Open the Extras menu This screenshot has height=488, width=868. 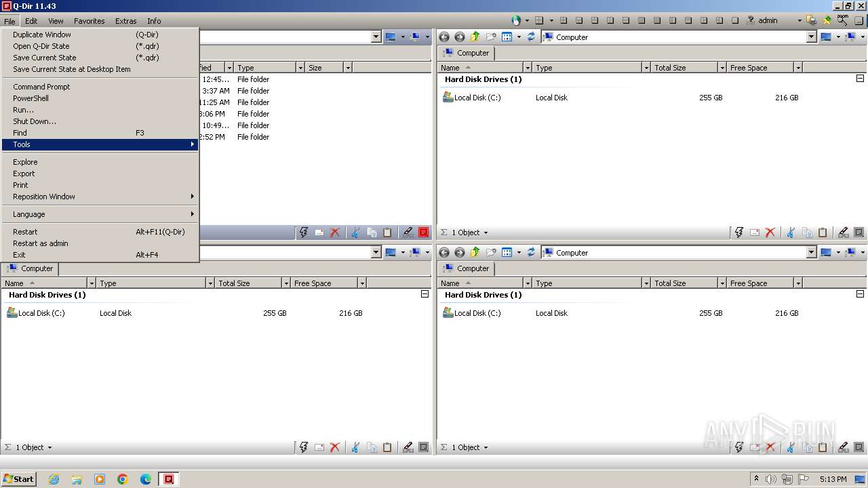click(x=125, y=21)
